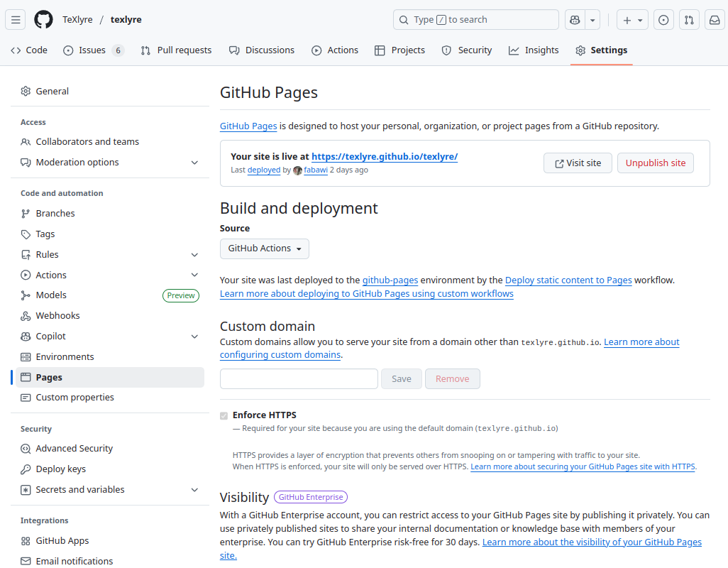This screenshot has width=728, height=568.
Task: Click the Visit site button
Action: tap(578, 163)
